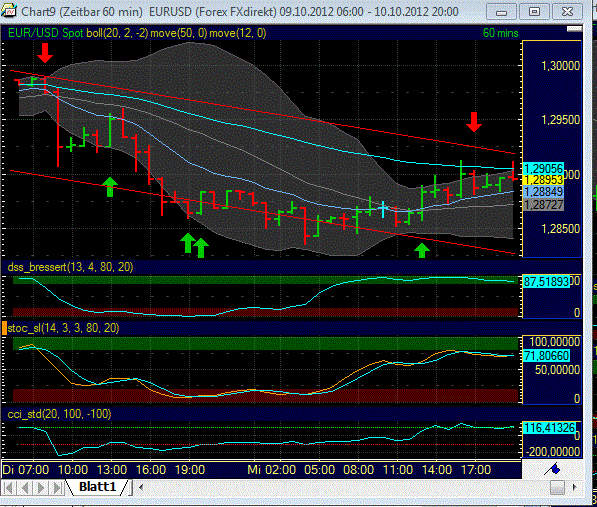Click the cci_std(20, 100, -100) panel title
The width and height of the screenshot is (597, 507).
(x=59, y=414)
